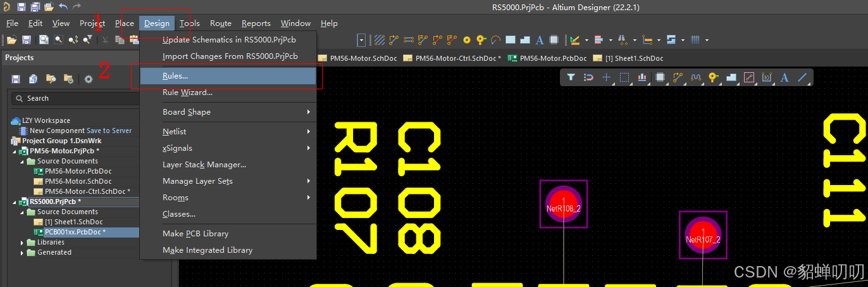Viewport: 868px width, 287px height.
Task: Click the tuning length wave icon in active bar
Action: 696,77
